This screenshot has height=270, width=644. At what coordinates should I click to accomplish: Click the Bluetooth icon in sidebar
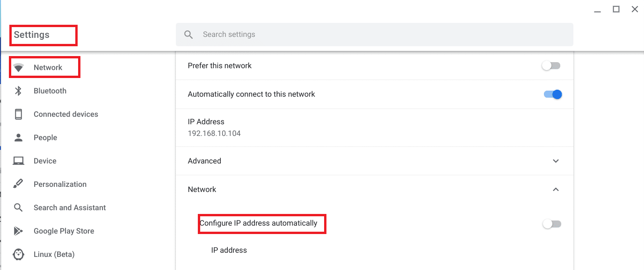pyautogui.click(x=19, y=91)
